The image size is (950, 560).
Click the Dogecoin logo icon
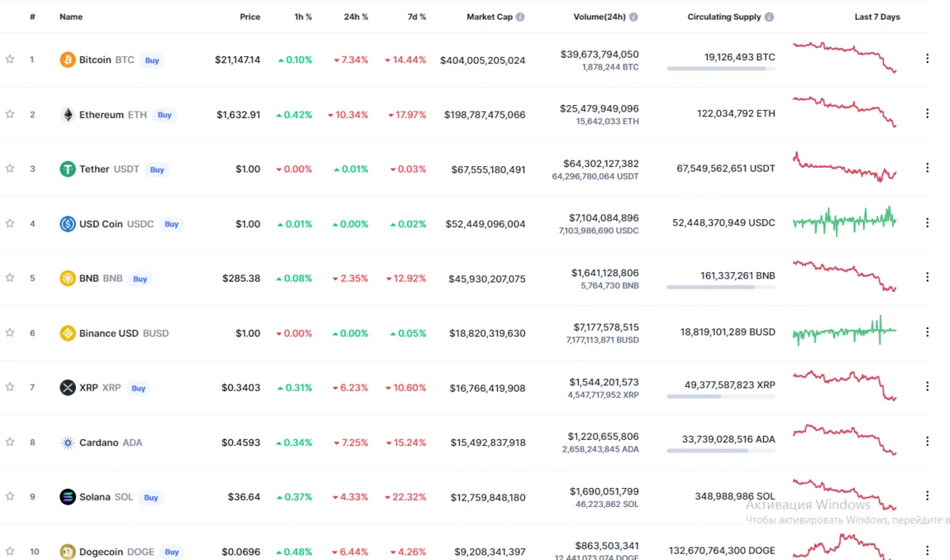coord(67,551)
